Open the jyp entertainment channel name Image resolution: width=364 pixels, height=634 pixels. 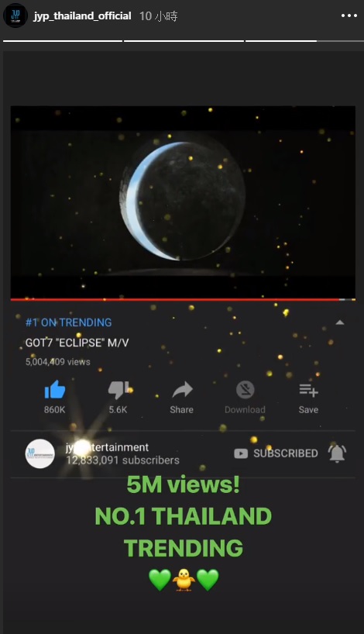point(108,447)
